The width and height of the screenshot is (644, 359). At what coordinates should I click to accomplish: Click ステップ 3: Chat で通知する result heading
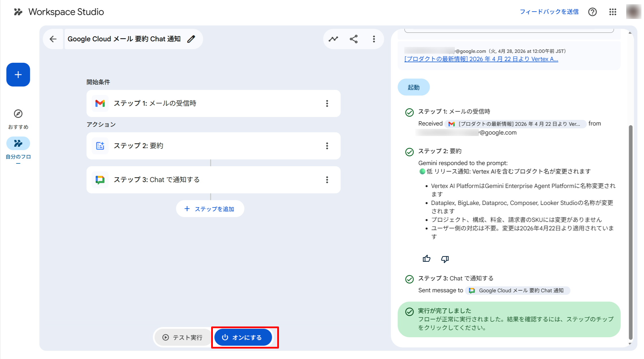(x=456, y=278)
